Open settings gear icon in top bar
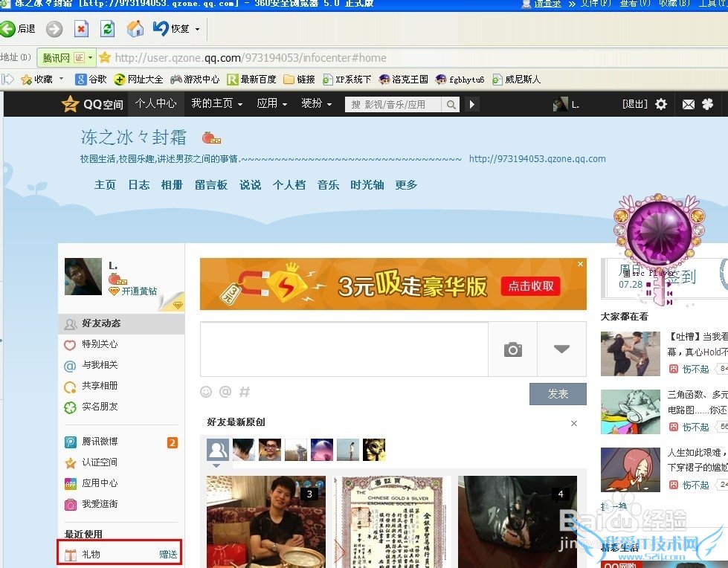Viewport: 728px width, 568px height. coord(661,104)
